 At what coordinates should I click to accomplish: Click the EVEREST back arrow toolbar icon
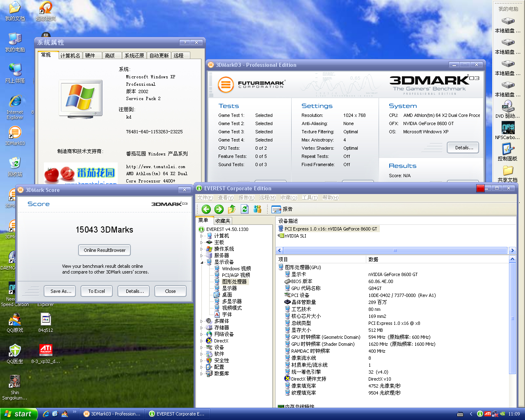pyautogui.click(x=206, y=209)
